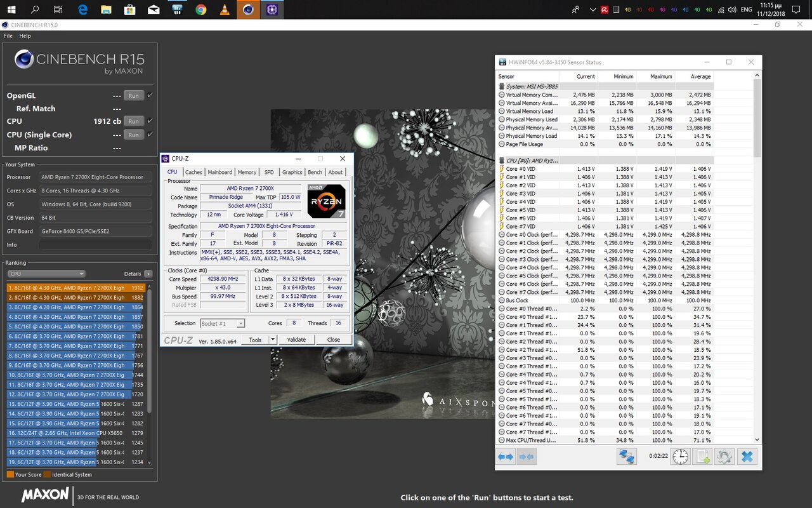
Task: Switch to the CPU-Z Graphics tab
Action: pyautogui.click(x=292, y=172)
